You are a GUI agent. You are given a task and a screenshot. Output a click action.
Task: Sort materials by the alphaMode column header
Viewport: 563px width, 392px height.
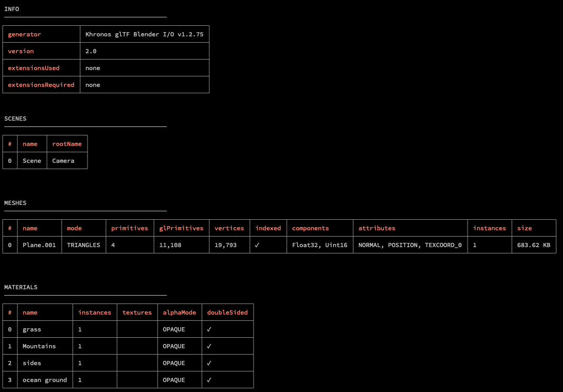click(180, 312)
